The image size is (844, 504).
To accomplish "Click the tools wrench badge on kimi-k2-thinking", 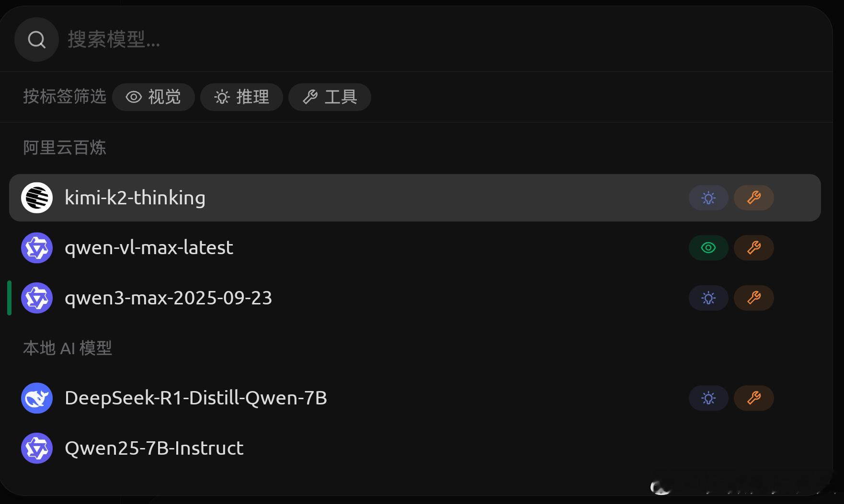I will pos(754,198).
